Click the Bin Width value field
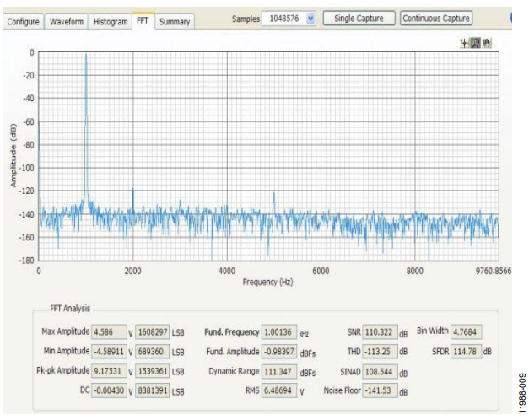The width and height of the screenshot is (529, 420). point(466,331)
